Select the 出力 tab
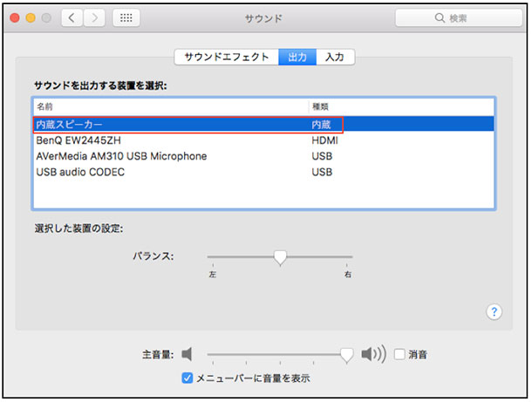The image size is (532, 402). coord(297,57)
